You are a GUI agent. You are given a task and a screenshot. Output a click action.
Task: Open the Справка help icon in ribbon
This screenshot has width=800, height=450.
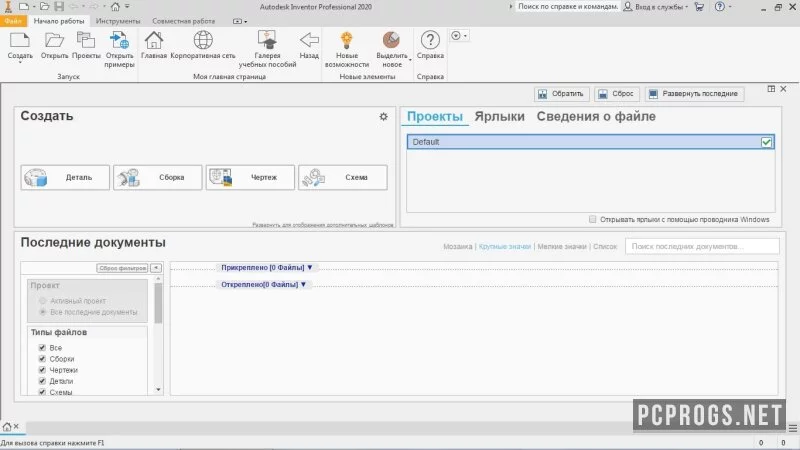pyautogui.click(x=430, y=40)
